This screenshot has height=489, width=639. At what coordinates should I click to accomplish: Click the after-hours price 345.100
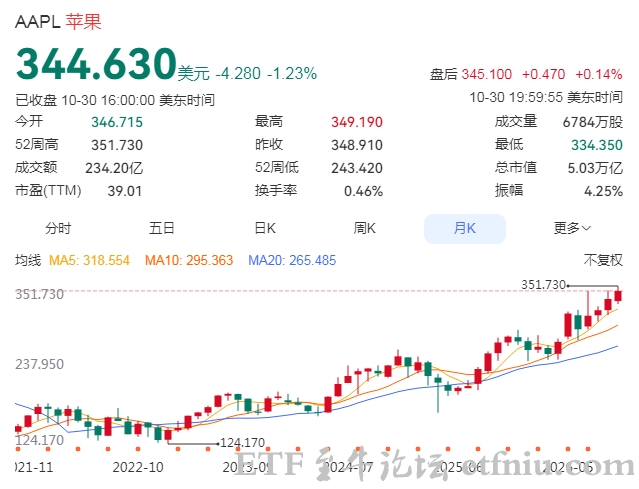tap(487, 75)
